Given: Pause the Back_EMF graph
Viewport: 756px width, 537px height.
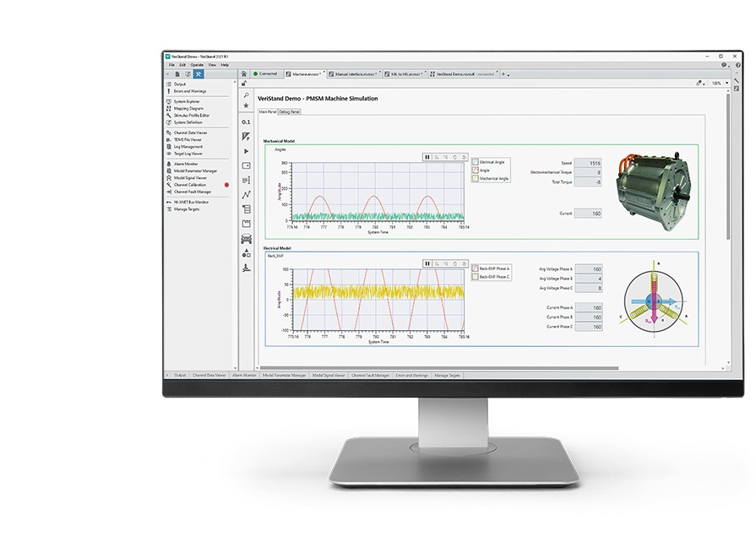Looking at the screenshot, I should 427,263.
